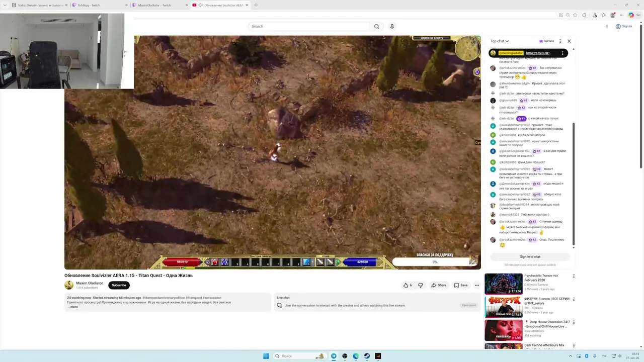
Task: Click the YouTube search field
Action: pos(309,26)
